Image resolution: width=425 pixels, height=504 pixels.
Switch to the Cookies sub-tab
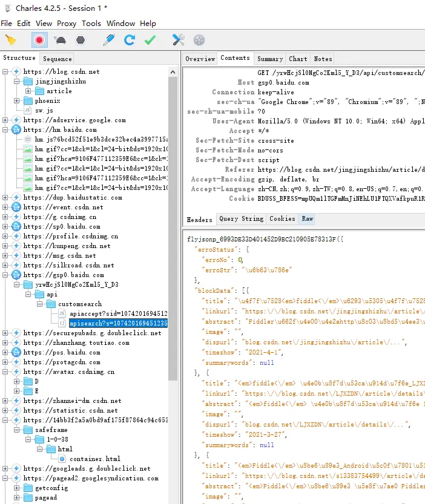[282, 219]
